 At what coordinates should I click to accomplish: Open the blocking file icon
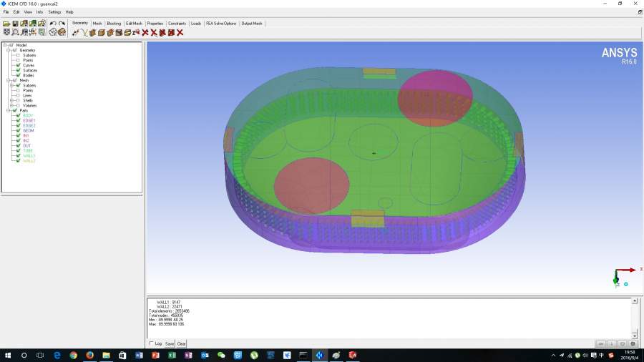tap(42, 24)
